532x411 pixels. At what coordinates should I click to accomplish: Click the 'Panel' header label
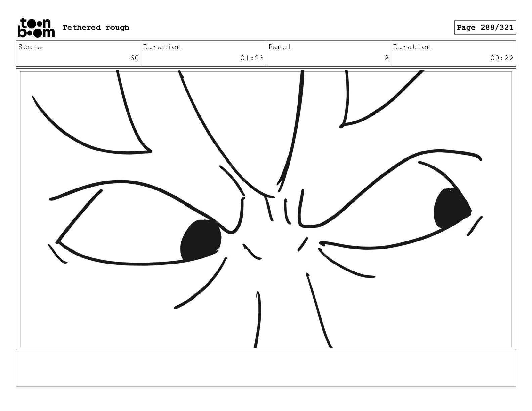click(280, 47)
